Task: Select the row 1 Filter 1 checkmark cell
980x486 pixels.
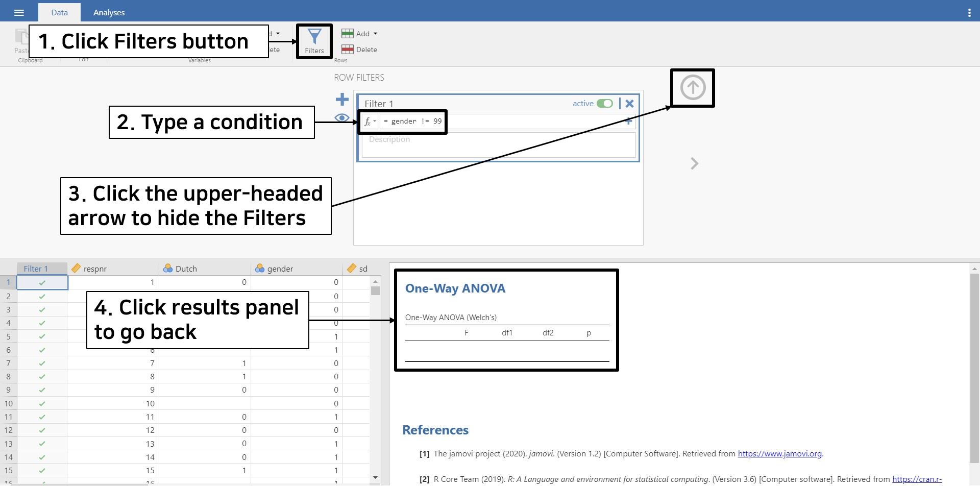Action: pyautogui.click(x=42, y=282)
